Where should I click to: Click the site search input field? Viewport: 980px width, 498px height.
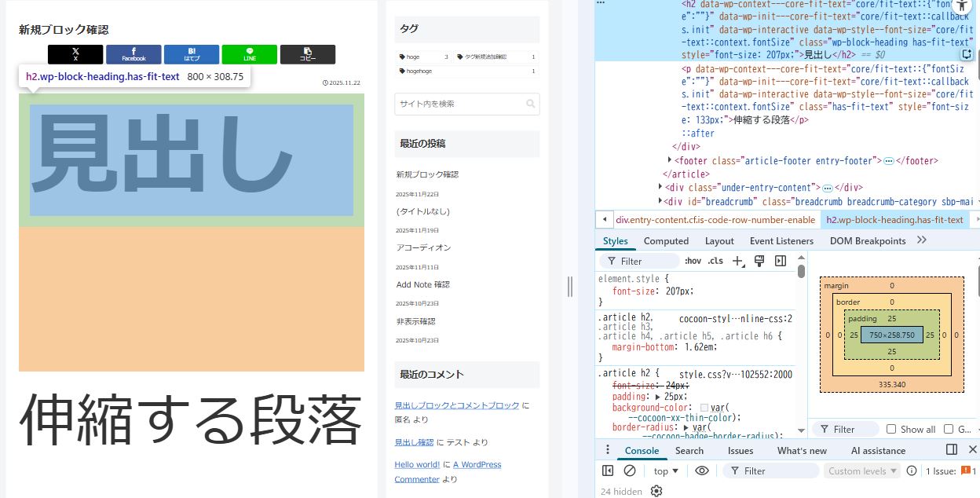tap(459, 104)
